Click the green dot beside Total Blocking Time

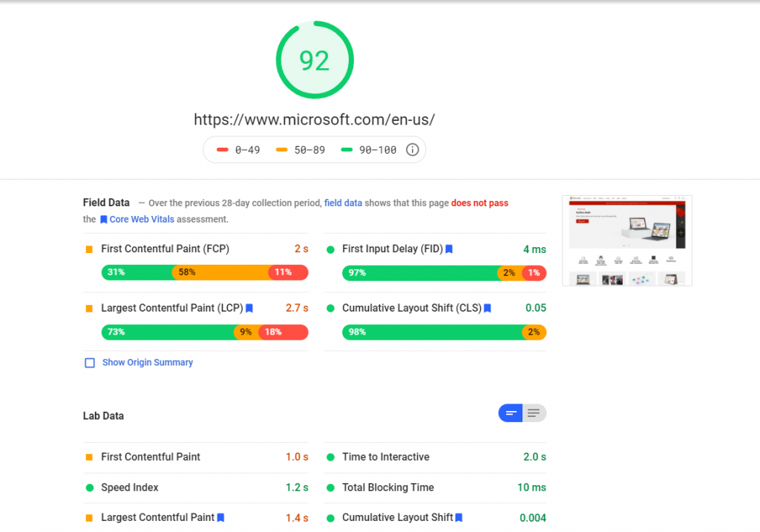[x=330, y=488]
